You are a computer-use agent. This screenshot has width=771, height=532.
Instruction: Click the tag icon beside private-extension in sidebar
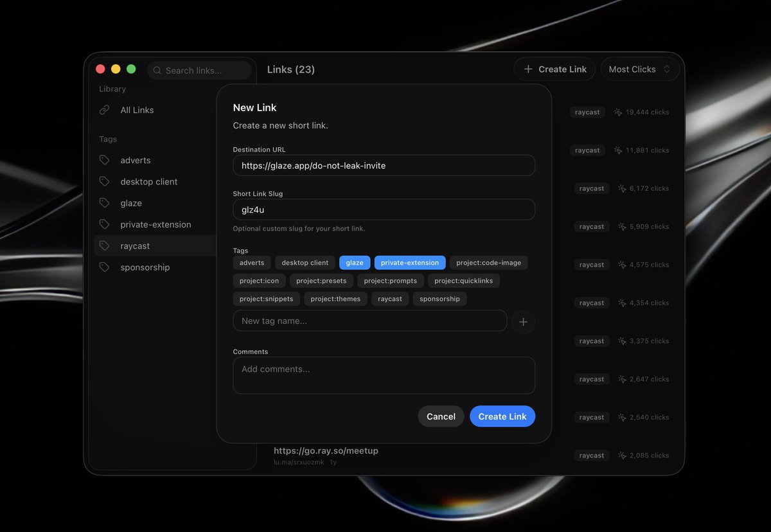(x=104, y=224)
